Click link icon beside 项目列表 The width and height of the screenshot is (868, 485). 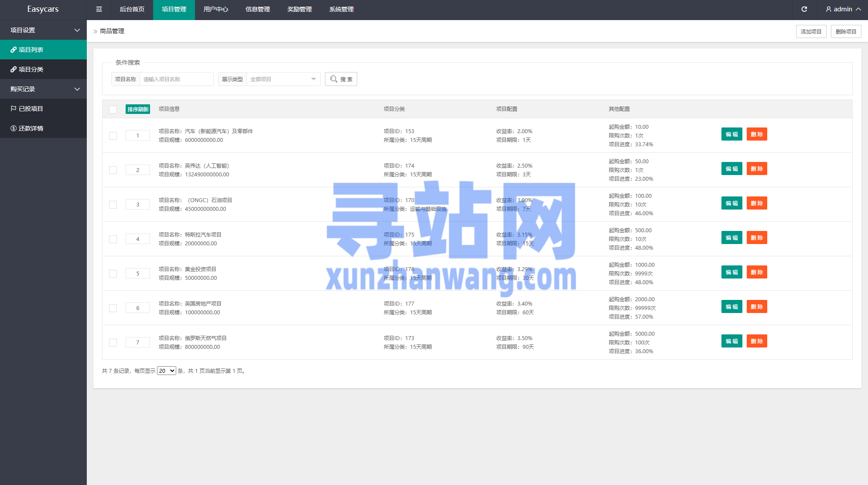[14, 50]
